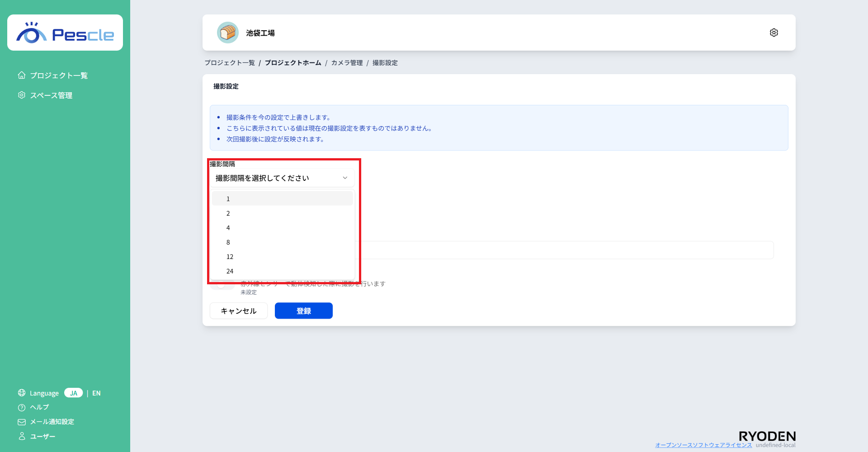The height and width of the screenshot is (452, 868).
Task: Open the settings gear in the header
Action: 774,32
